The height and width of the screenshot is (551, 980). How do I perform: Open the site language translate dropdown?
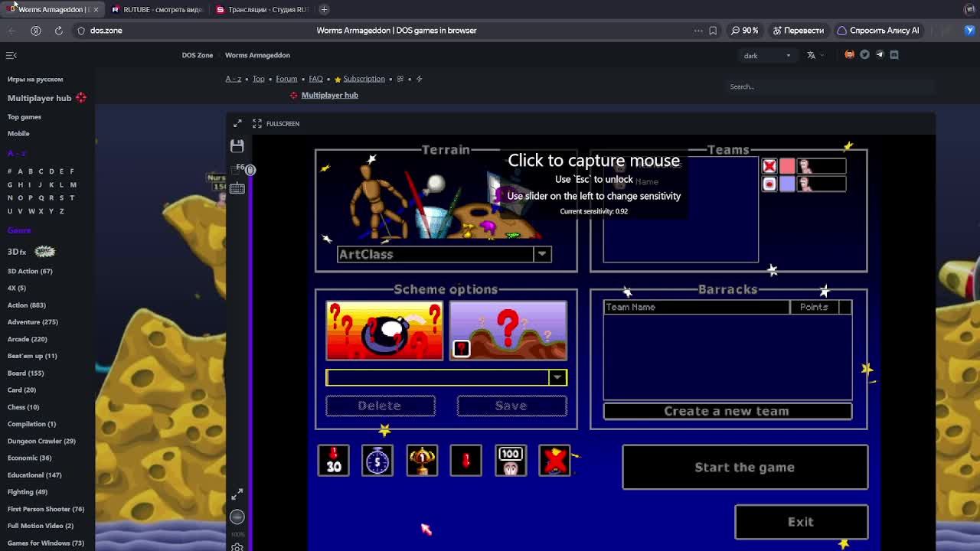pyautogui.click(x=815, y=55)
